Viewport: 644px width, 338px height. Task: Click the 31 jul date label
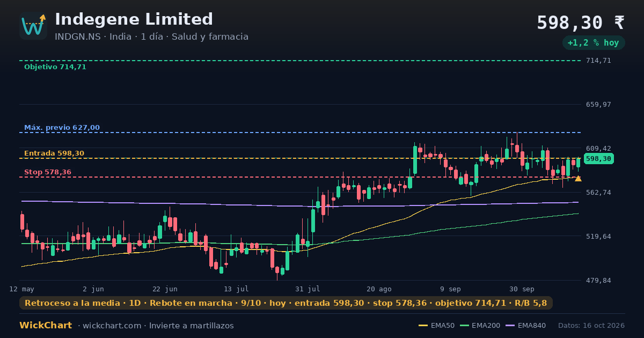(308, 289)
